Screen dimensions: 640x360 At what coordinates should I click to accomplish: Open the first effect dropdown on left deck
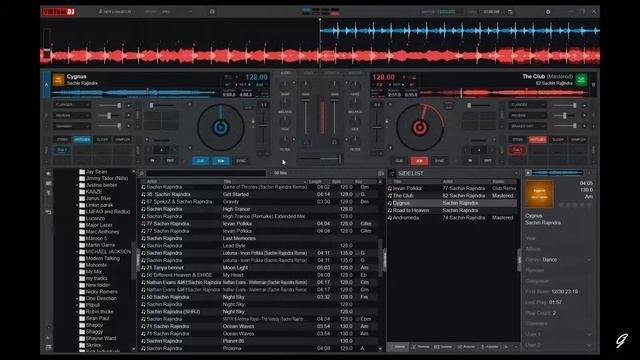71,105
